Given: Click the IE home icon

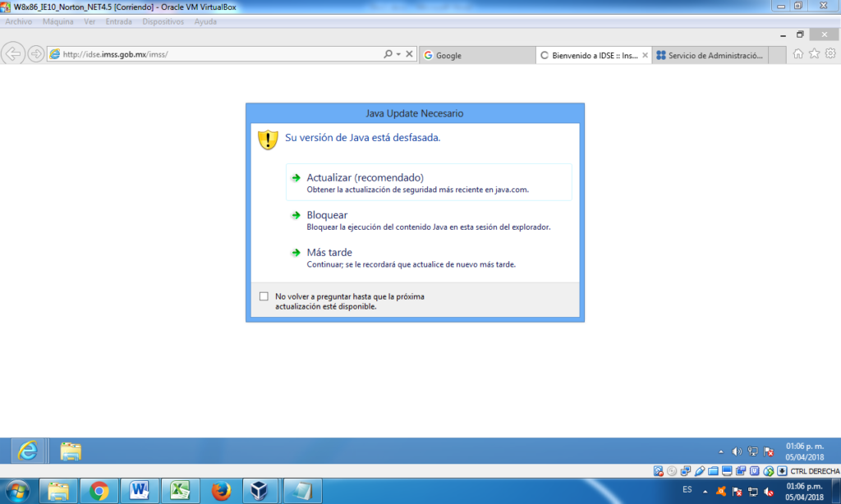Looking at the screenshot, I should [x=798, y=54].
